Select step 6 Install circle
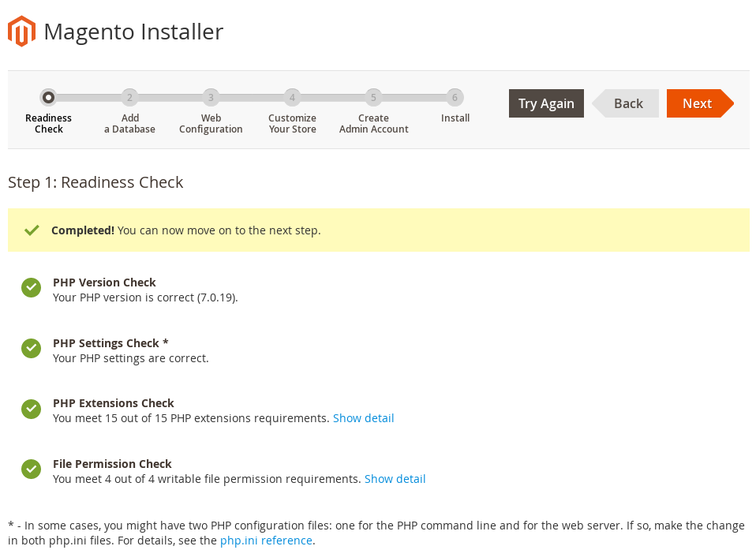 (x=455, y=97)
